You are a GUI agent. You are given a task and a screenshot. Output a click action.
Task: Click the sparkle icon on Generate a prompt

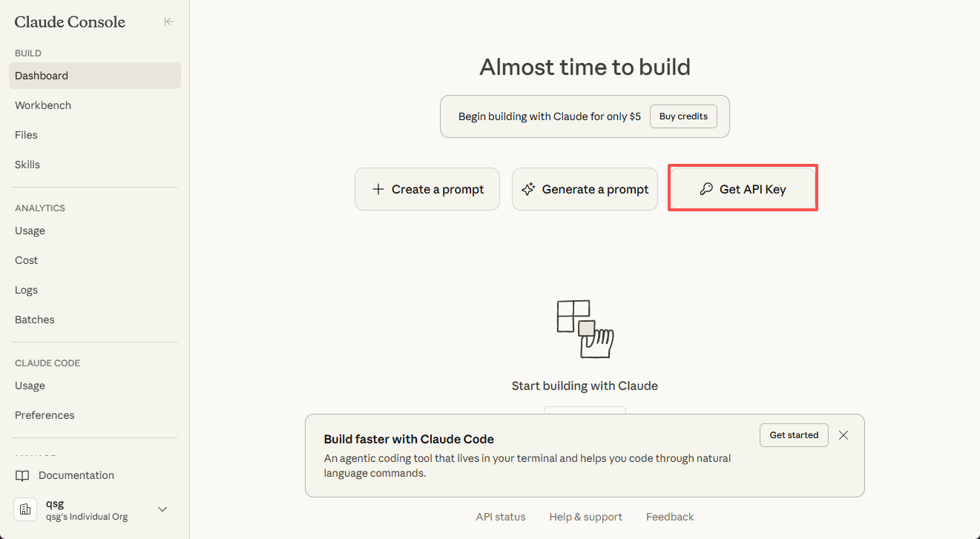pos(528,189)
